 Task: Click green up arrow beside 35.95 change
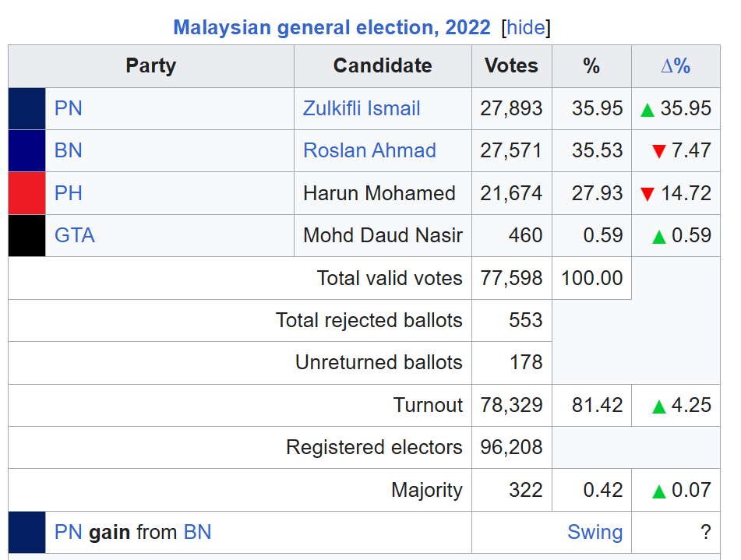[647, 111]
